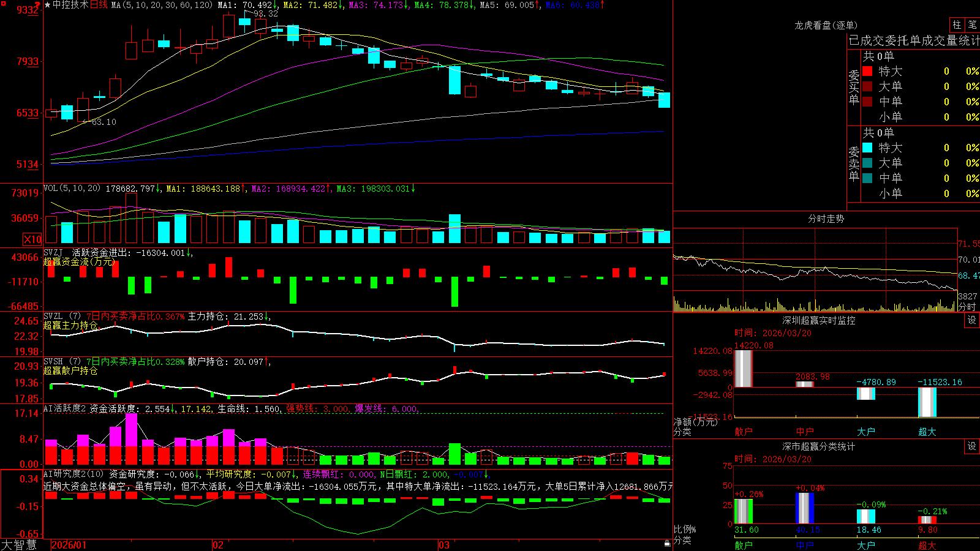The height and width of the screenshot is (551, 980).
Task: Click the 分时走势 panel title
Action: [826, 219]
